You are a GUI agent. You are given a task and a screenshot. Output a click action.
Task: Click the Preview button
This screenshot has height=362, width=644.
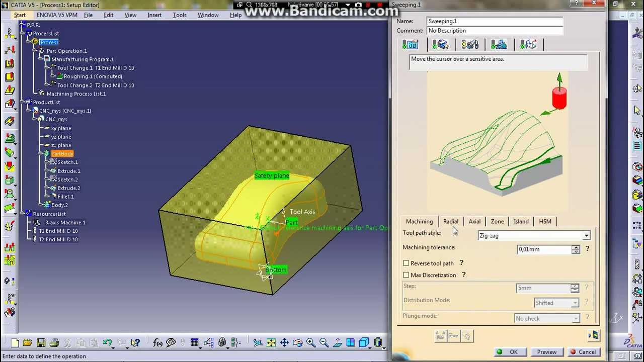point(546,352)
